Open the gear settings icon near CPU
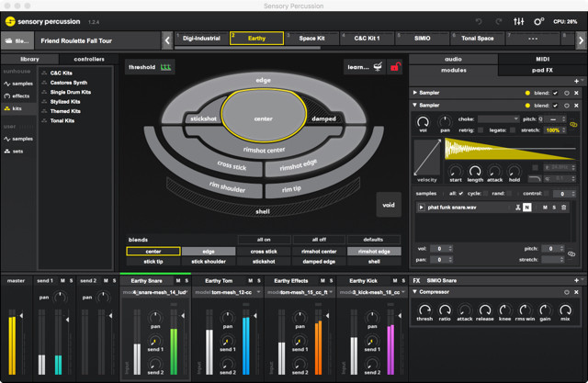 (538, 21)
